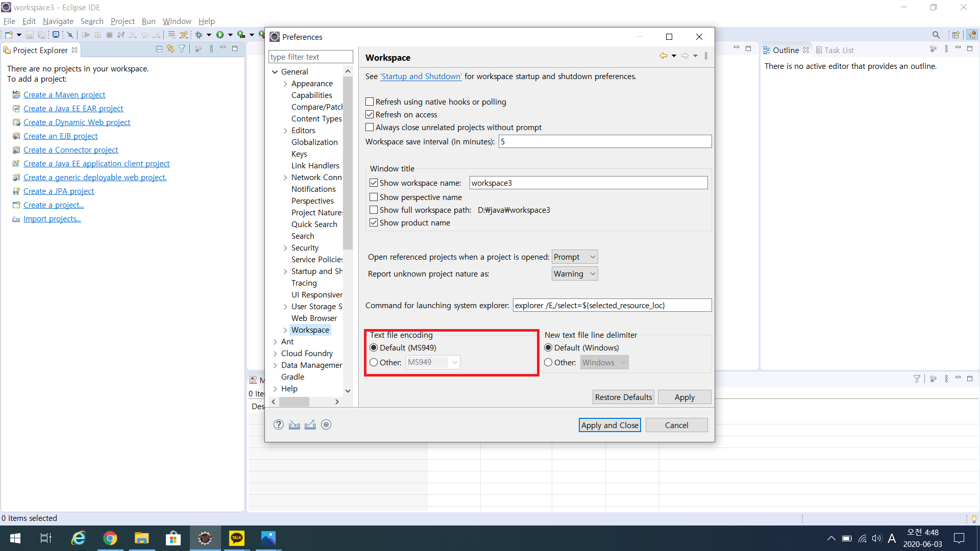Click the Open Perspective icon
This screenshot has width=980, height=551.
[955, 35]
